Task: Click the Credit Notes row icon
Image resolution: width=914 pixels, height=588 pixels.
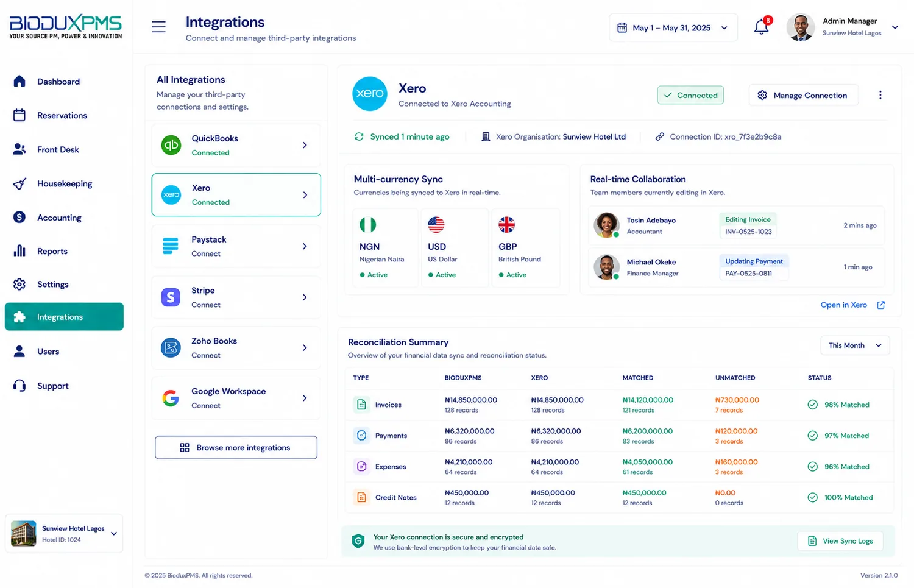Action: [x=361, y=497]
